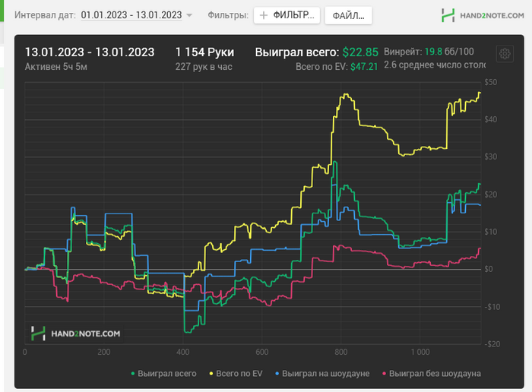
Task: Click the green dot beside Выиграл всего
Action: (133, 374)
